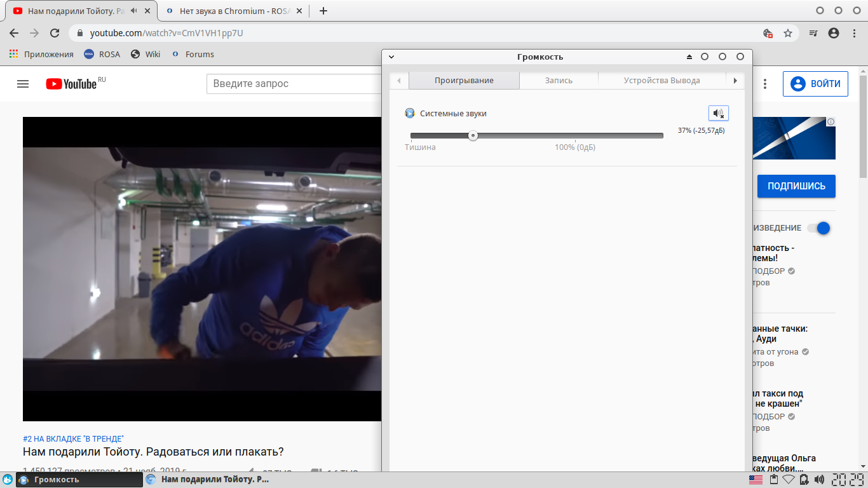Bookmark this page with the star icon

coord(788,33)
